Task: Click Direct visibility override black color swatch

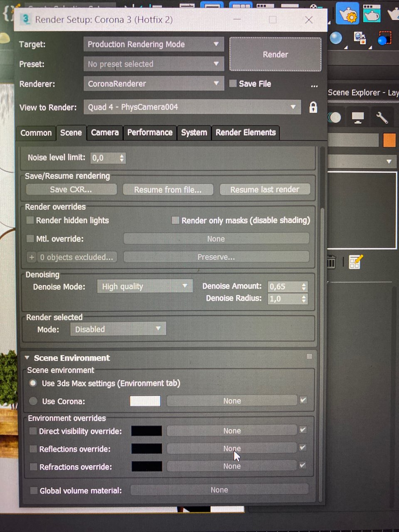Action: [147, 431]
